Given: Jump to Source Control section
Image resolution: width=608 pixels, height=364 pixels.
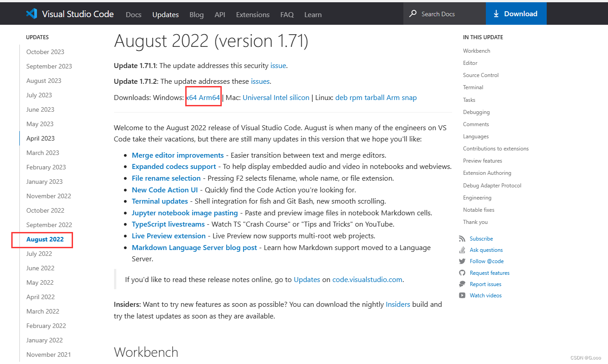Looking at the screenshot, I should pos(481,75).
